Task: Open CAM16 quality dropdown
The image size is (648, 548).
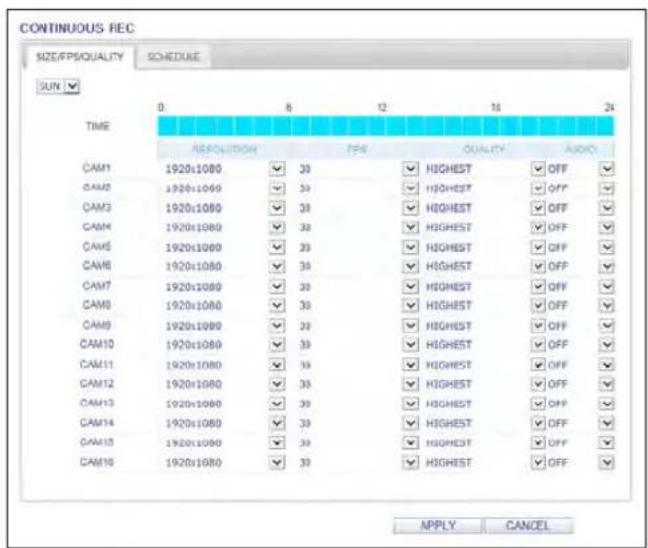Action: (538, 462)
